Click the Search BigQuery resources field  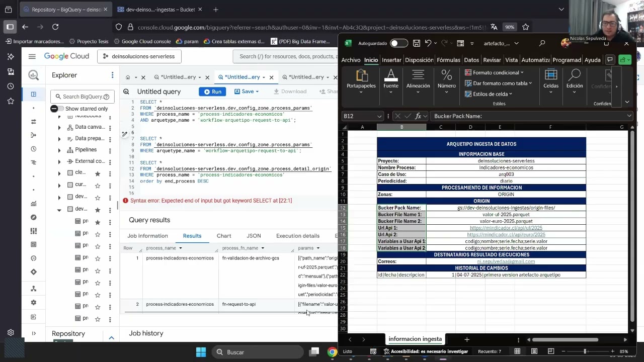pos(82,97)
